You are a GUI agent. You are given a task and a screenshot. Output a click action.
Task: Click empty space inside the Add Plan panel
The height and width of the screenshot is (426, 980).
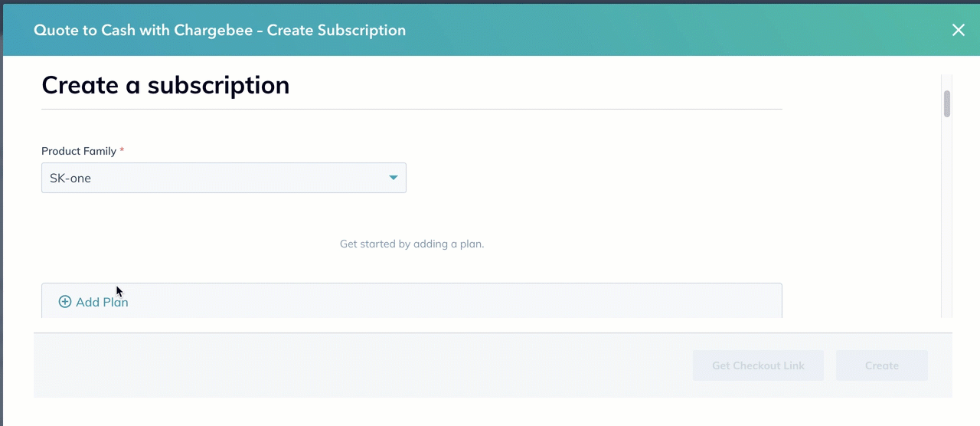(x=459, y=301)
